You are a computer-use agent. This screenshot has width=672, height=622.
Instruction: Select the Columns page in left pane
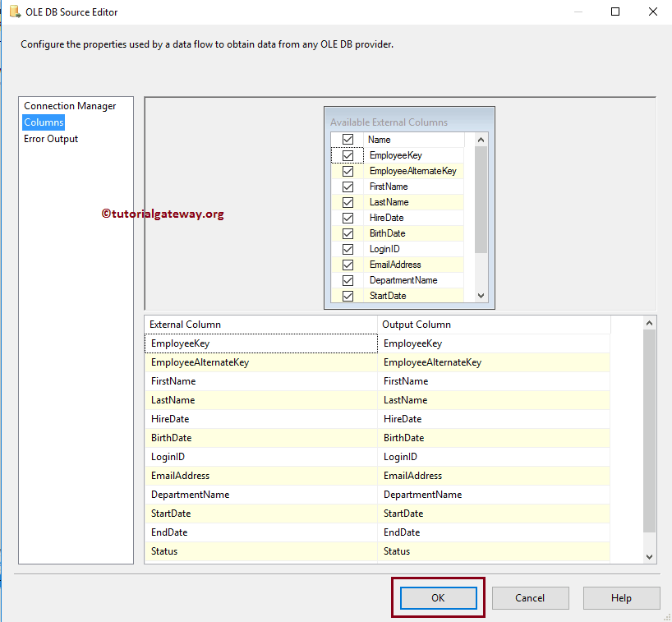coord(43,122)
